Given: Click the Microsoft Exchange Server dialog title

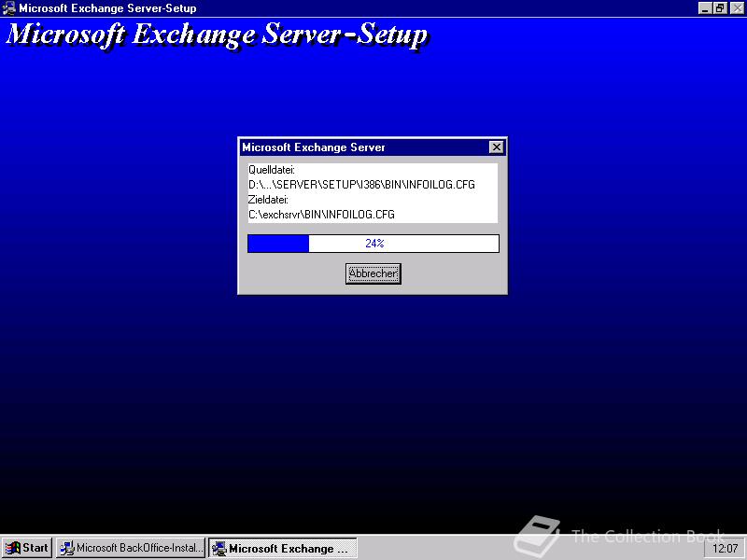Looking at the screenshot, I should (x=314, y=147).
